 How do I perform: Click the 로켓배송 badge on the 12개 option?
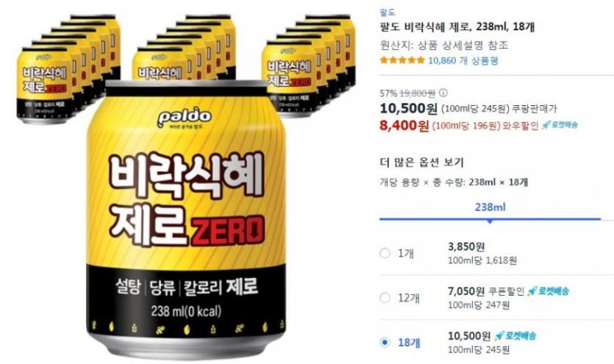pos(549,290)
